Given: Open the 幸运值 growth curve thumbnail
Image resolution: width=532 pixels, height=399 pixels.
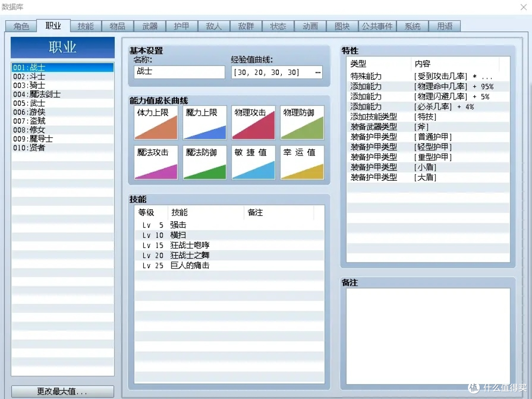Looking at the screenshot, I should pos(302,163).
